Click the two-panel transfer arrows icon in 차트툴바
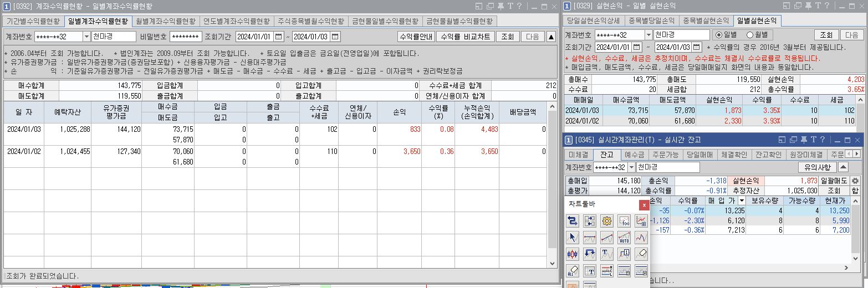The width and height of the screenshot is (868, 288). (590, 222)
